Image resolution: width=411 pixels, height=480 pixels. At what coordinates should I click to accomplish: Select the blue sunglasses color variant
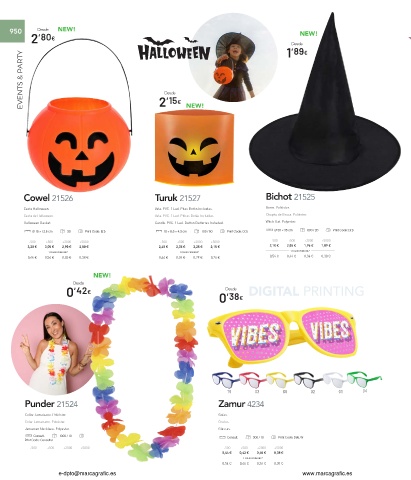(225, 380)
